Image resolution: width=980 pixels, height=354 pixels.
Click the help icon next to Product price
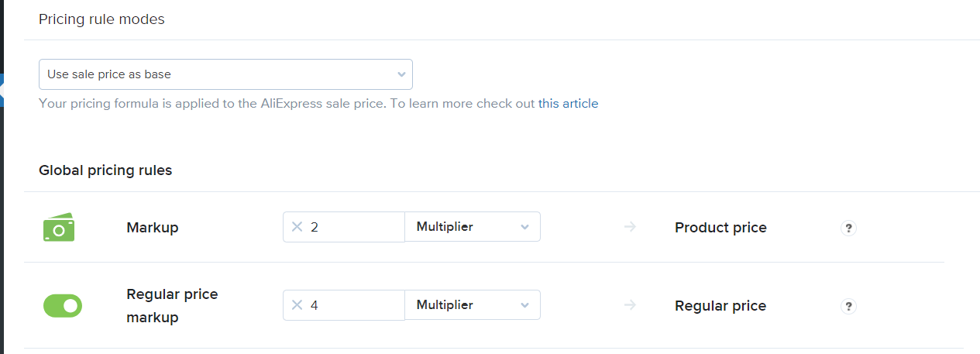[848, 228]
